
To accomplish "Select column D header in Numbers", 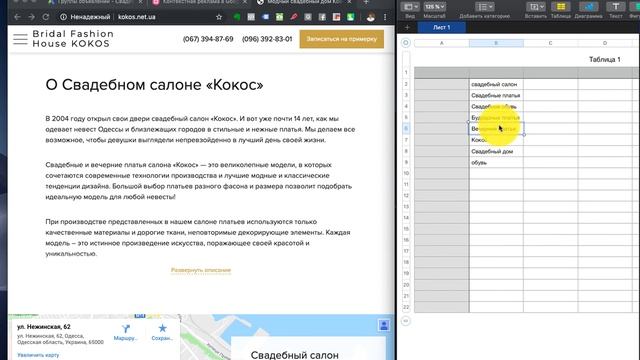I will click(x=605, y=43).
